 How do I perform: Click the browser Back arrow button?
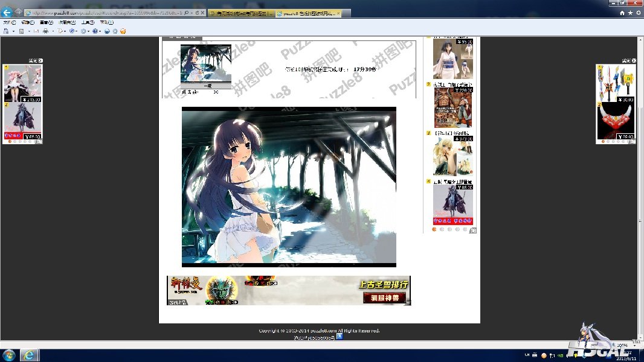[x=7, y=12]
